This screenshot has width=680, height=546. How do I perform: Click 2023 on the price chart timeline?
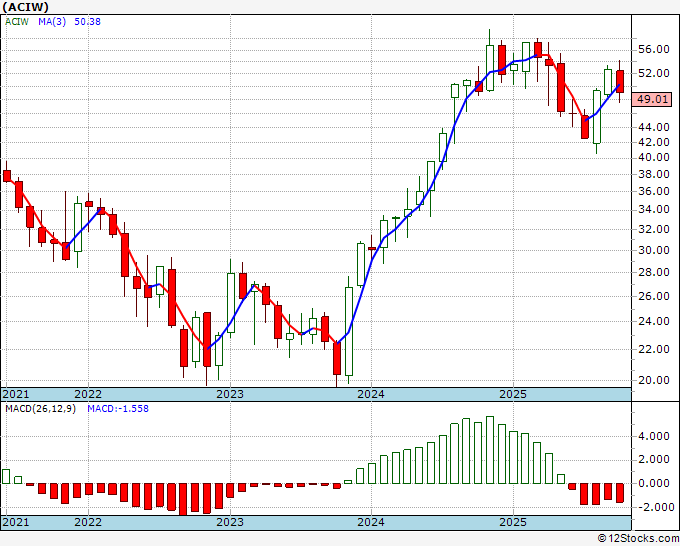tap(230, 394)
